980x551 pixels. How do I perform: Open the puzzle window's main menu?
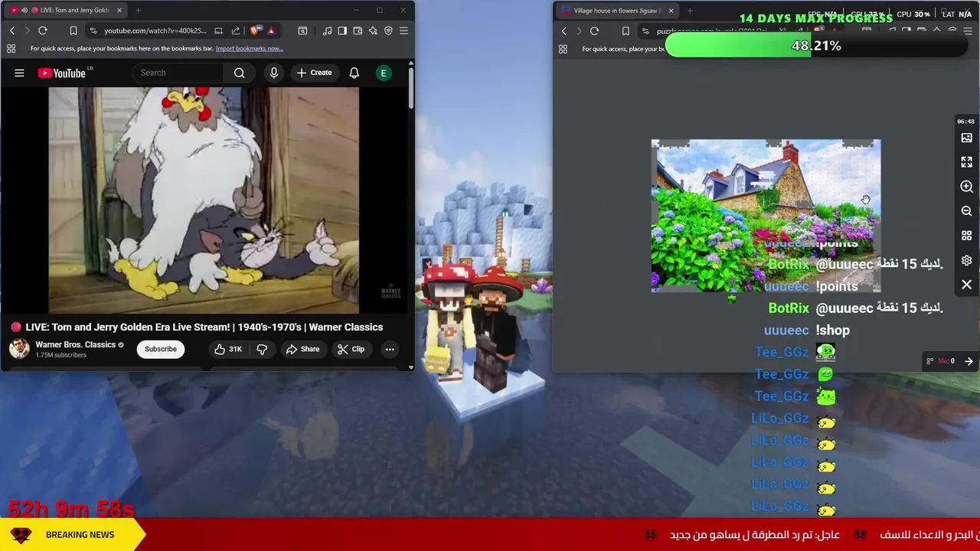[968, 31]
